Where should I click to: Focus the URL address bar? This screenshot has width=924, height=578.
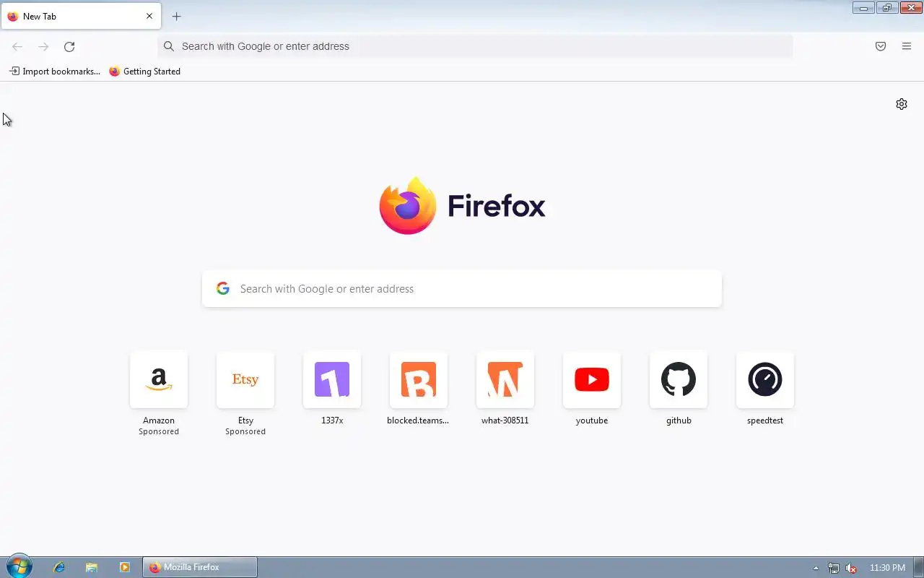pos(475,46)
